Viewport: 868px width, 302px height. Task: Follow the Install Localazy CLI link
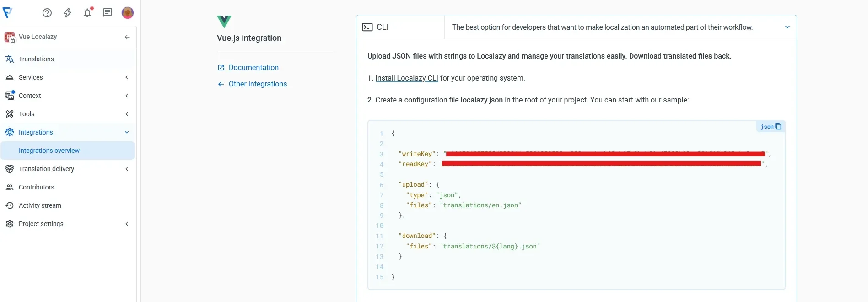[x=407, y=78]
